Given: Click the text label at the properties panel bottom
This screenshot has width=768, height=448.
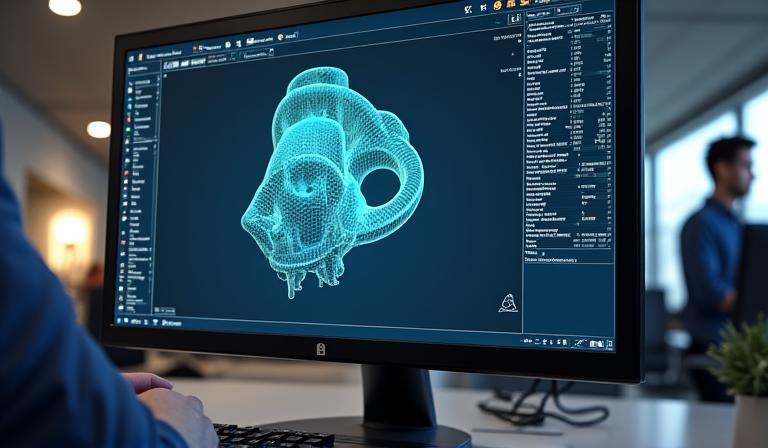Looking at the screenshot, I should click(559, 261).
